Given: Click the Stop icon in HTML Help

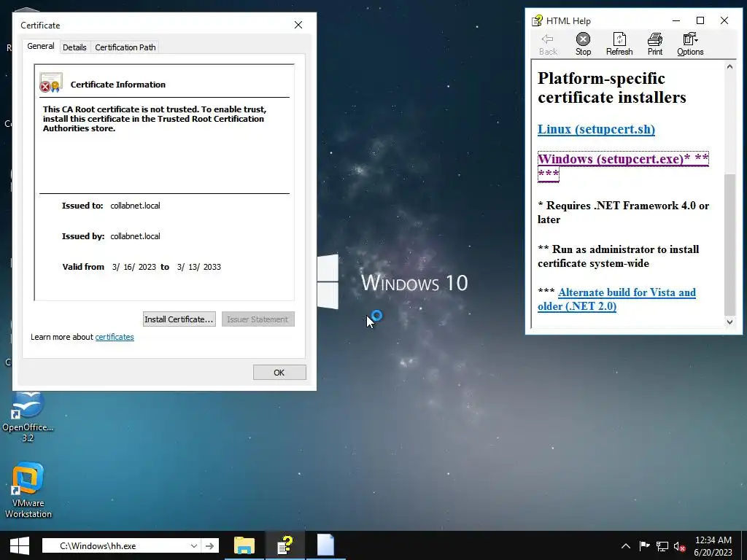Looking at the screenshot, I should [x=583, y=44].
